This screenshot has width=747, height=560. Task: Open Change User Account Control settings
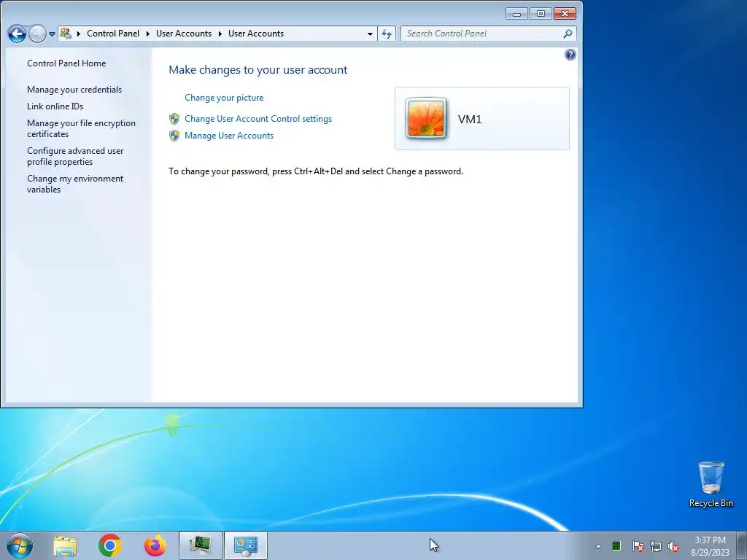click(x=258, y=119)
